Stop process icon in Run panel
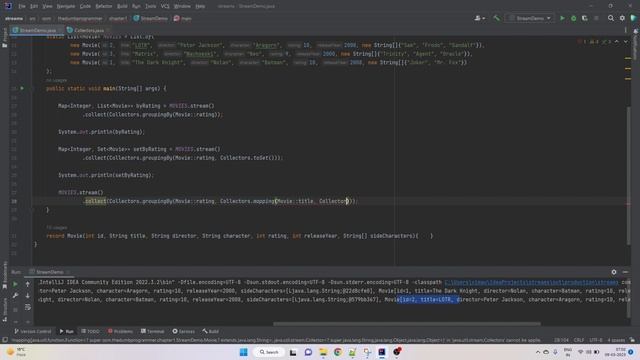 [15, 309]
